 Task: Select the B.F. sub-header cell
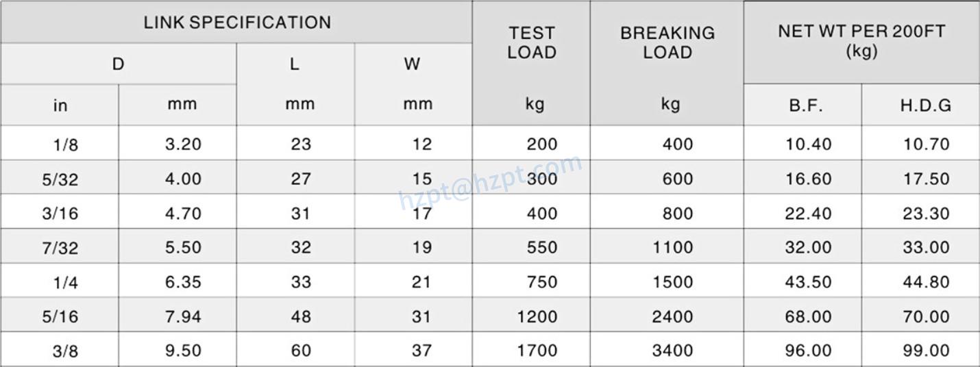(805, 105)
